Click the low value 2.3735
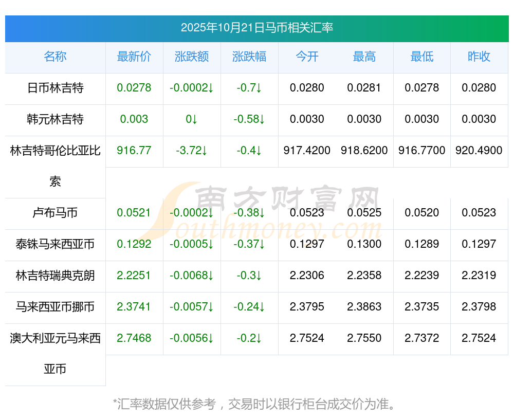Viewport: 514px width, 420px height. 422,307
